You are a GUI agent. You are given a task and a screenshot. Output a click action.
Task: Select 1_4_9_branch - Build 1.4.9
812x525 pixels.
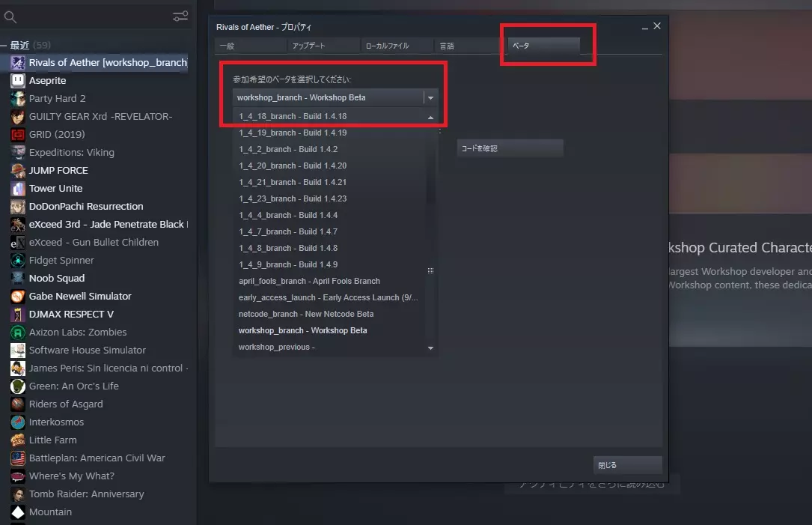pos(329,264)
